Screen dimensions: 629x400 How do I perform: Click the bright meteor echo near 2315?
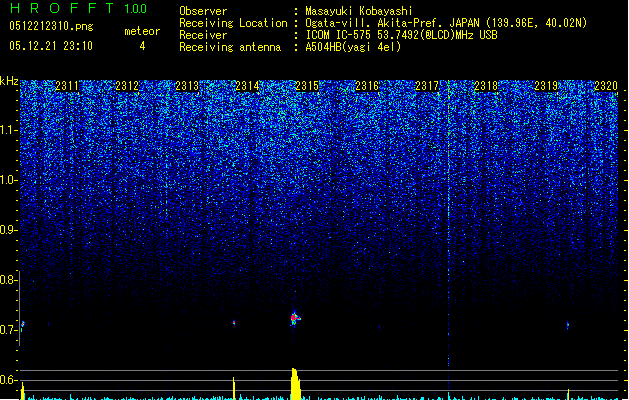(295, 318)
